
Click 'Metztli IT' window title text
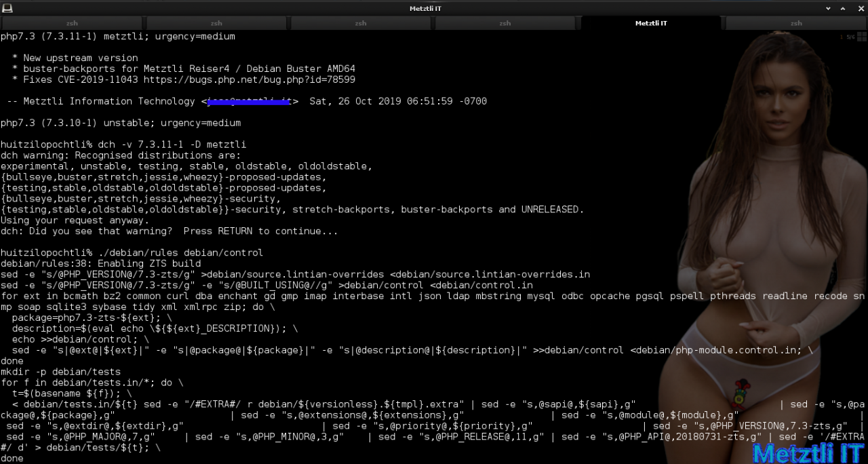pos(425,8)
